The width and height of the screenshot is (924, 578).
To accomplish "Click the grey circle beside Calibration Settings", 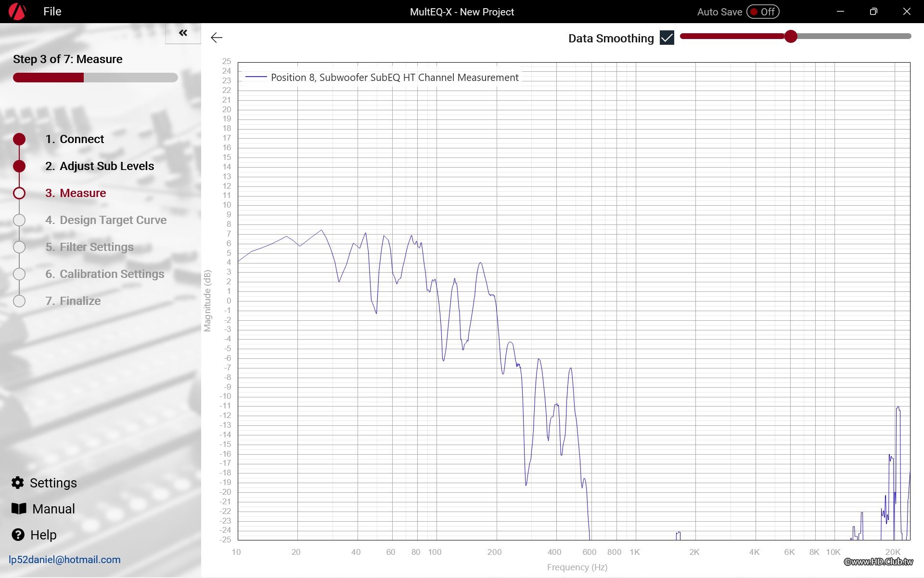I will [x=19, y=274].
